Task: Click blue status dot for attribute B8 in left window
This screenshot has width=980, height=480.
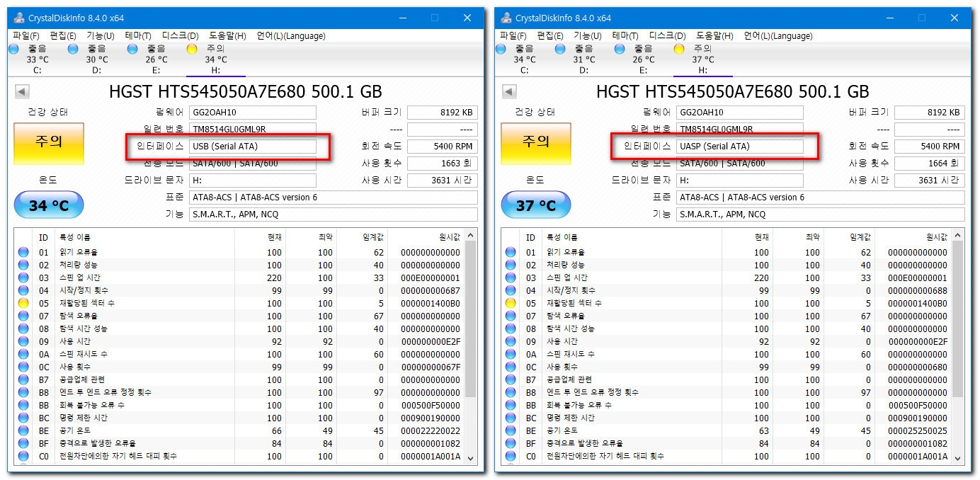Action: (23, 392)
